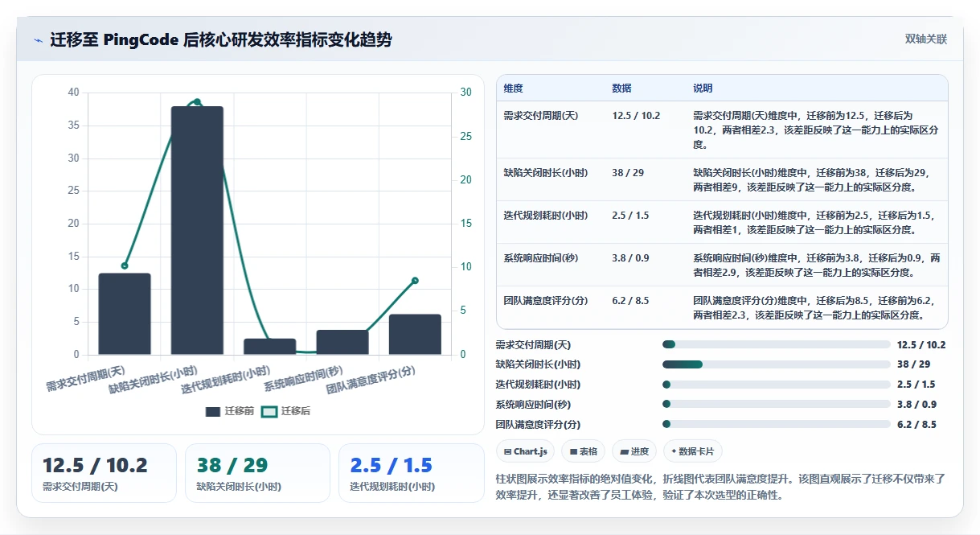Click the 缺陷关闭时长 bar in chart

(x=197, y=230)
